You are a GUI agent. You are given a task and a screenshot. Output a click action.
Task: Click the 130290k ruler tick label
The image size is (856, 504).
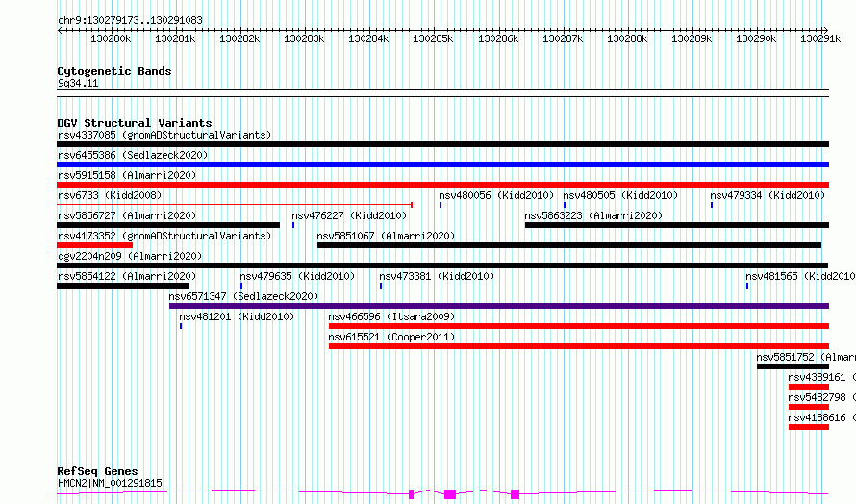pyautogui.click(x=756, y=38)
